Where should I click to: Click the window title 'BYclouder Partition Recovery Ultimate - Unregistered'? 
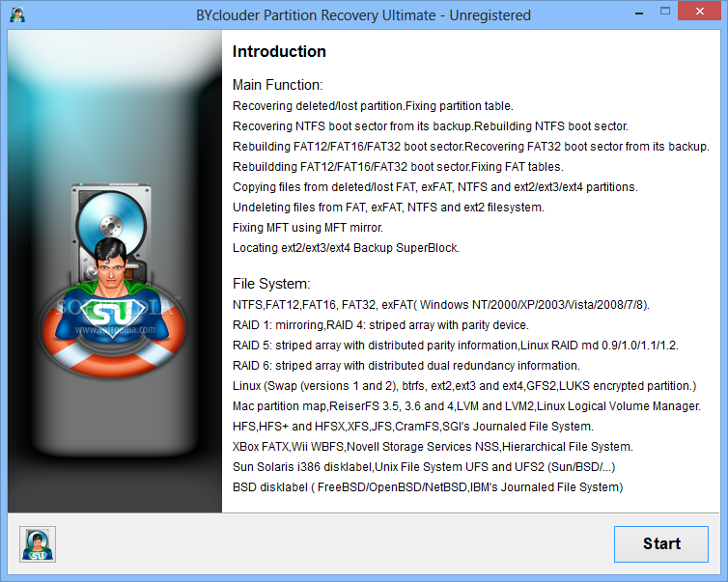[363, 15]
